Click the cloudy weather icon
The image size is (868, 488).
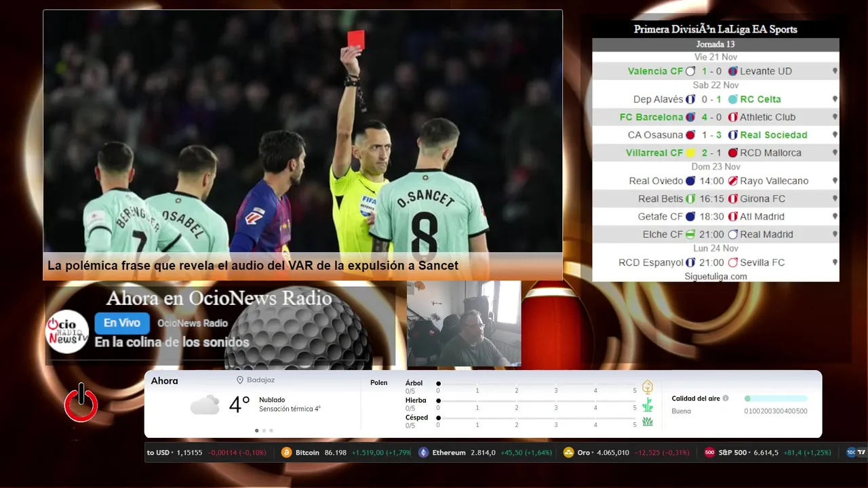(x=205, y=405)
